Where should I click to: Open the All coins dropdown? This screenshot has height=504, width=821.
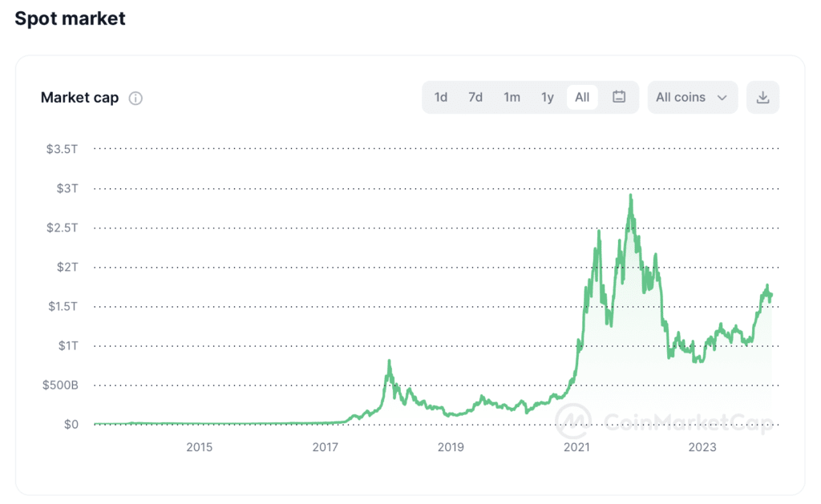click(692, 96)
